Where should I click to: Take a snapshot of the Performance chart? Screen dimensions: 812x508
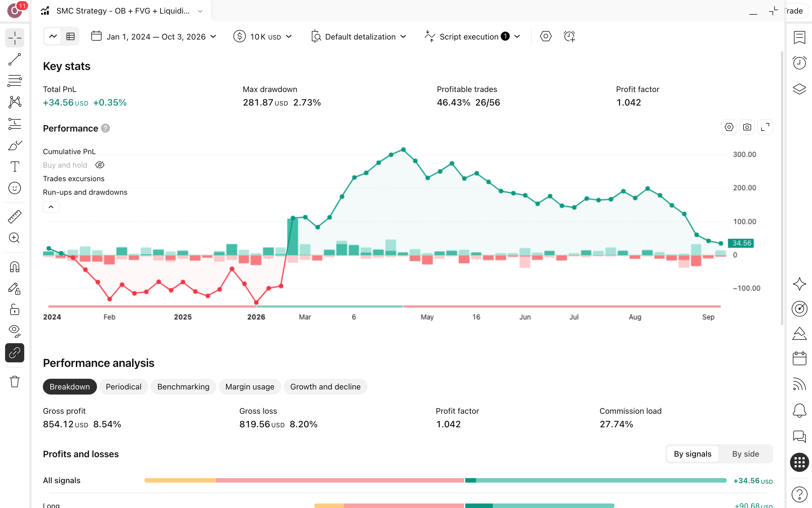747,127
